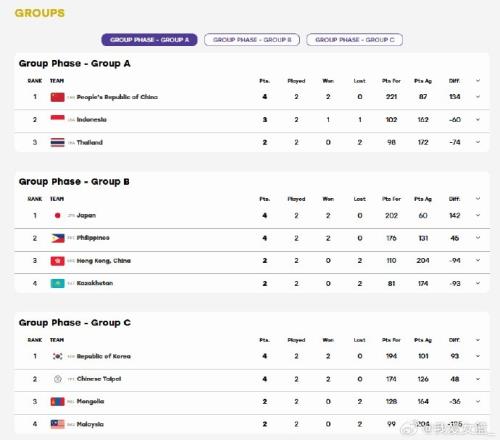Image resolution: width=500 pixels, height=440 pixels.
Task: Expand the Group A header chevron
Action: tap(478, 81)
